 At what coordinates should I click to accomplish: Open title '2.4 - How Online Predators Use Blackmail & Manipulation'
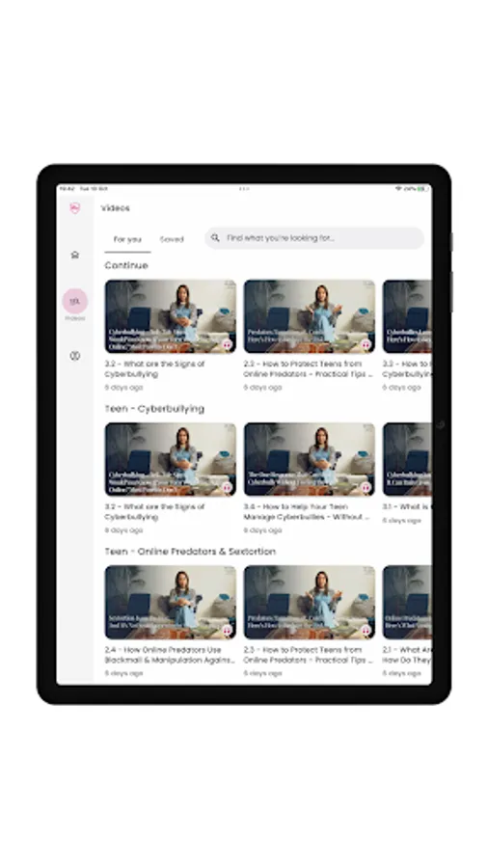pyautogui.click(x=170, y=654)
